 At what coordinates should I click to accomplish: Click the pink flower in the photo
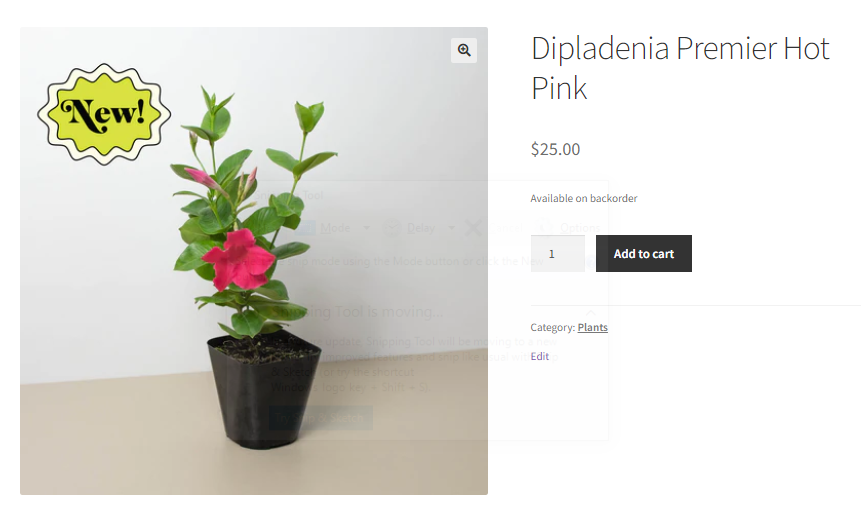click(x=238, y=260)
